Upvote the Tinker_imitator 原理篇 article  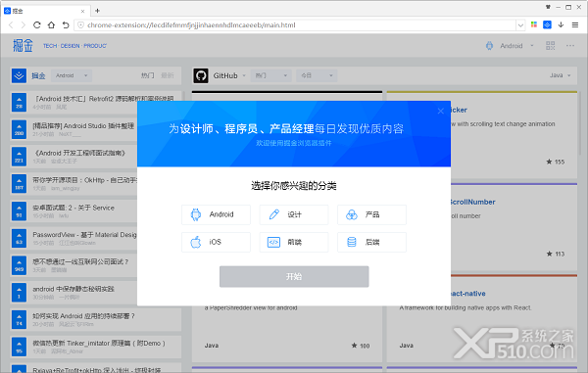(x=20, y=347)
